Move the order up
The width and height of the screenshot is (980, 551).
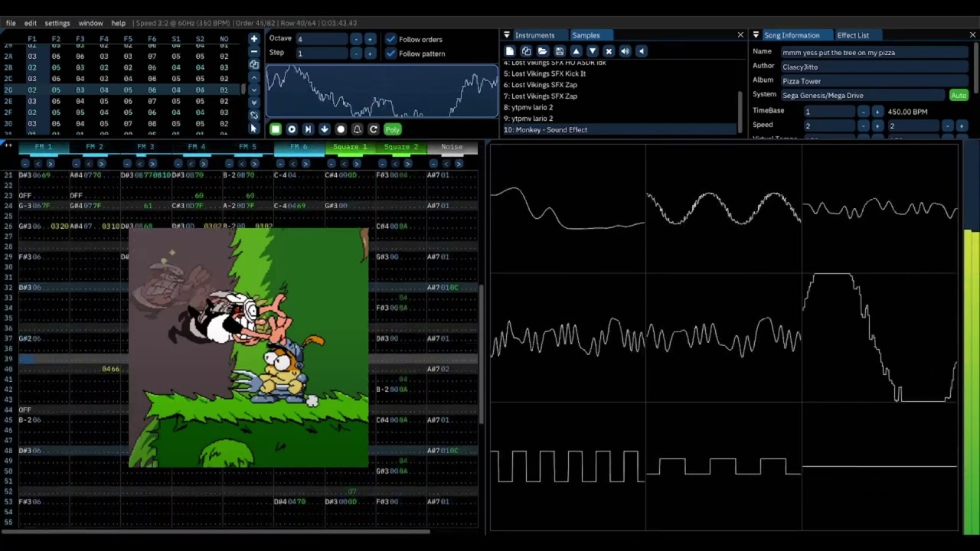coord(254,77)
